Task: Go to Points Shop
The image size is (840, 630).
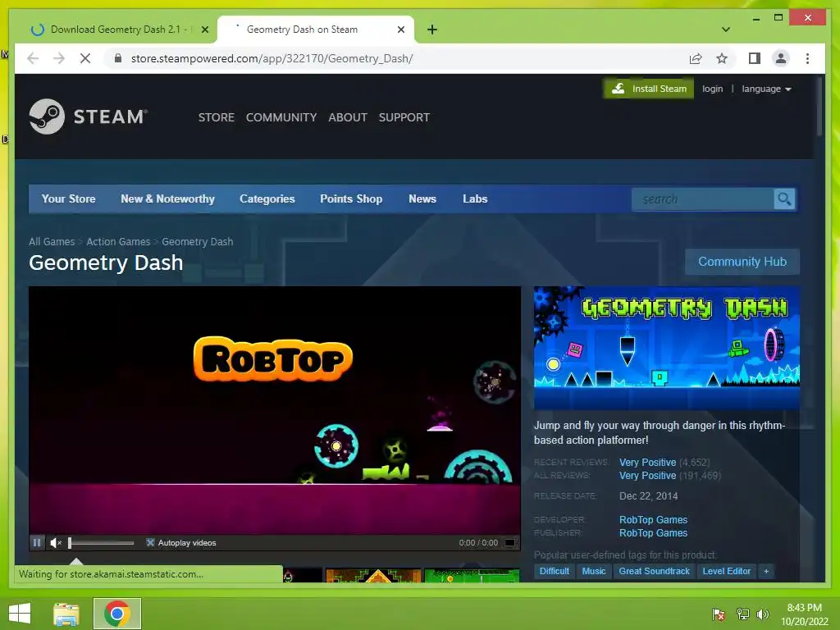Action: point(351,199)
